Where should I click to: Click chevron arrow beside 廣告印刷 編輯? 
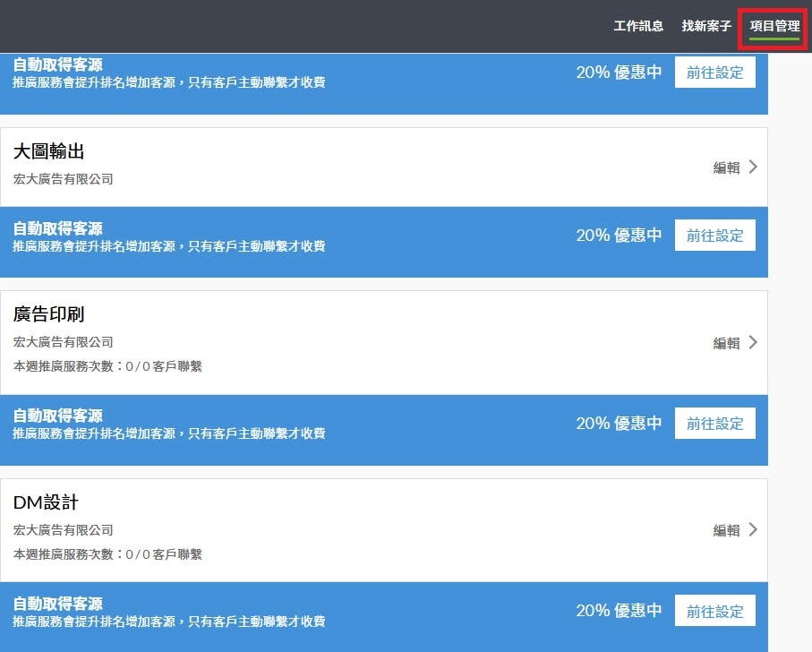click(754, 342)
